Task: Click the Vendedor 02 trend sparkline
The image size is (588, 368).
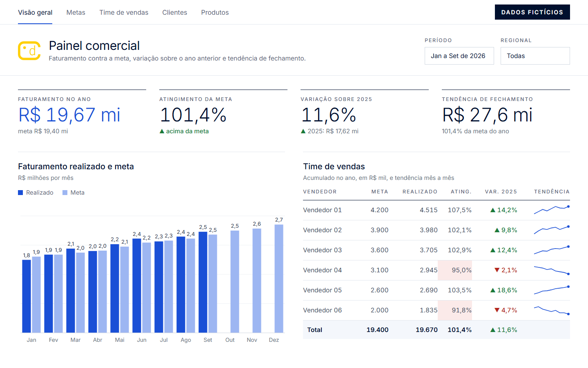Action: point(552,230)
